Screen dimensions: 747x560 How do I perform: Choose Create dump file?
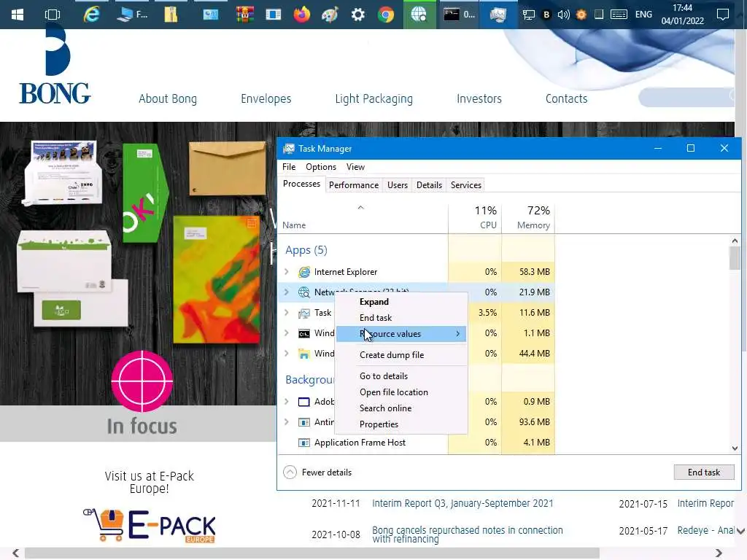401,355
